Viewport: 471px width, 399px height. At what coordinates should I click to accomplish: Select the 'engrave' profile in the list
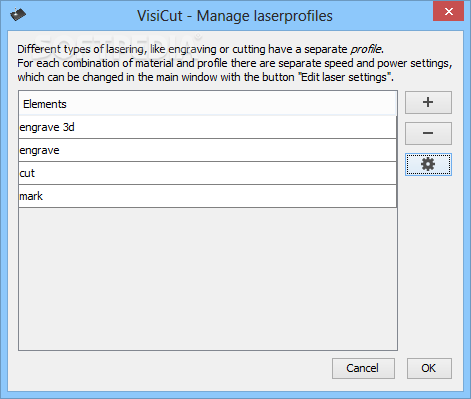[208, 150]
